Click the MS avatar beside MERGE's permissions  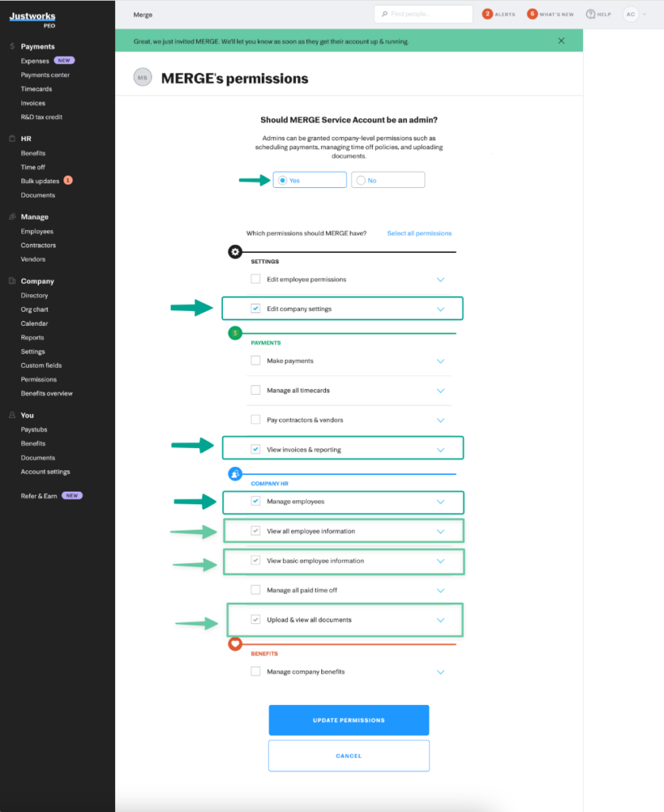143,78
